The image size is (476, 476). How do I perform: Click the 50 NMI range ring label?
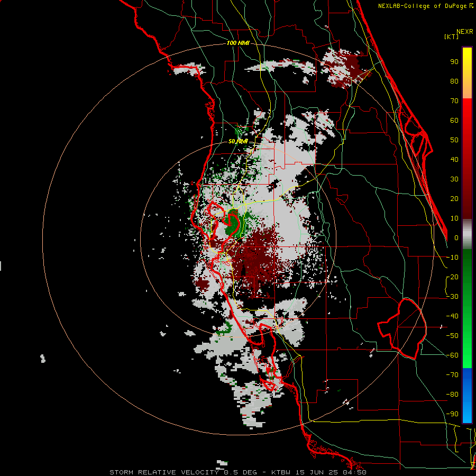point(237,141)
